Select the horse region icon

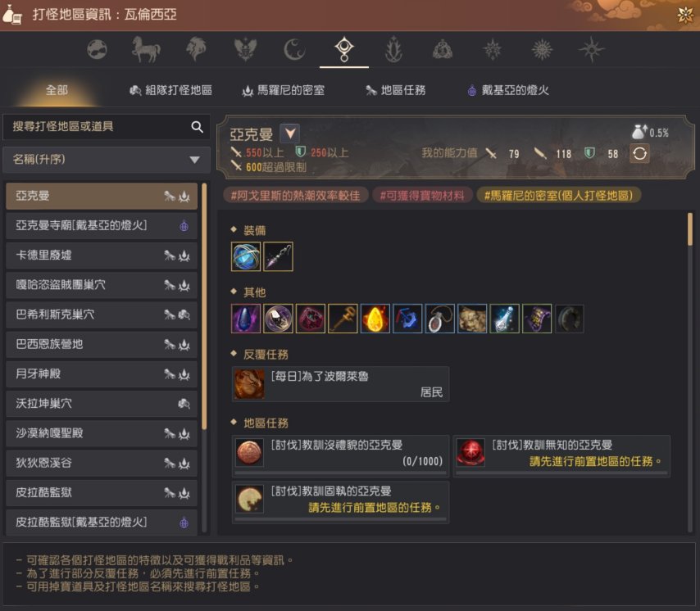point(146,48)
